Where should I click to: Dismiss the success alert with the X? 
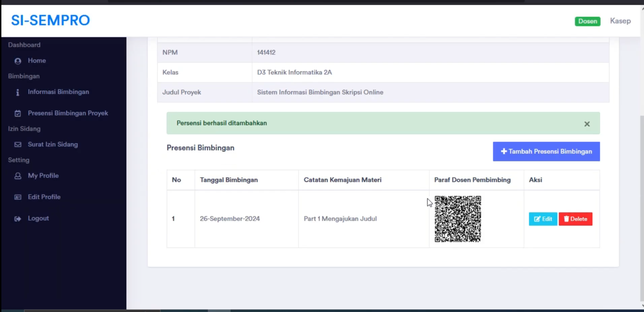coord(587,124)
